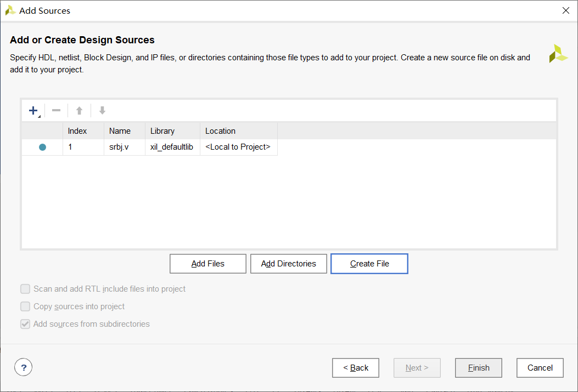The width and height of the screenshot is (578, 392).
Task: Click the plus Add sources icon
Action: 33,111
